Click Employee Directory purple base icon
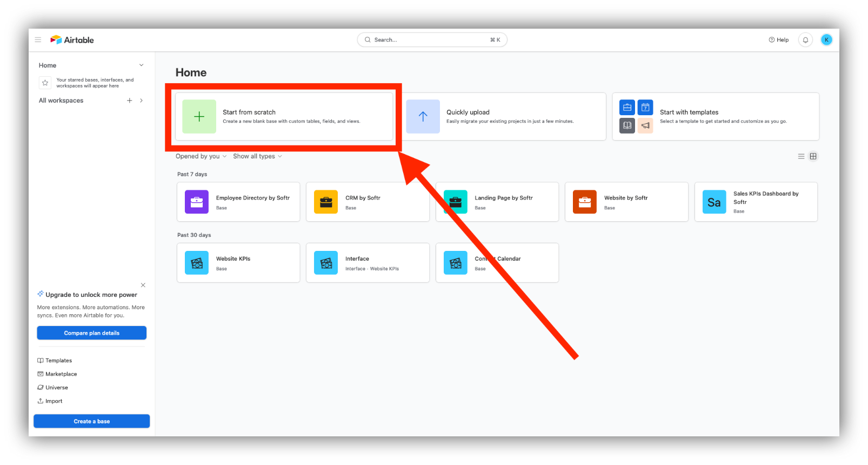This screenshot has height=465, width=868. tap(197, 202)
